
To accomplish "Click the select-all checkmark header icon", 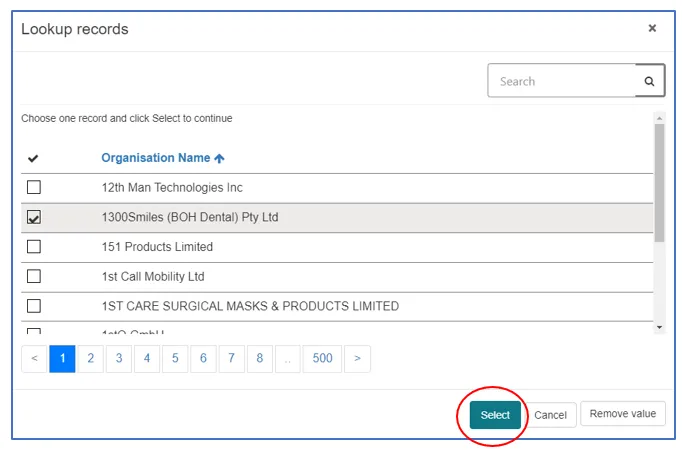I will pyautogui.click(x=33, y=158).
